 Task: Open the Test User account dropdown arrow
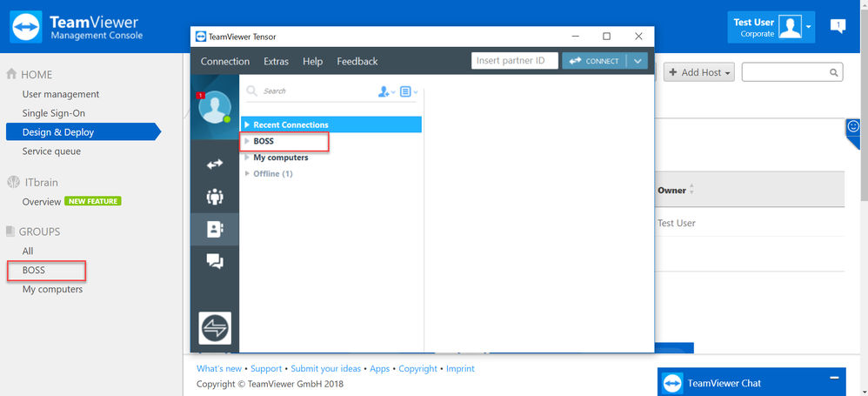click(x=809, y=27)
